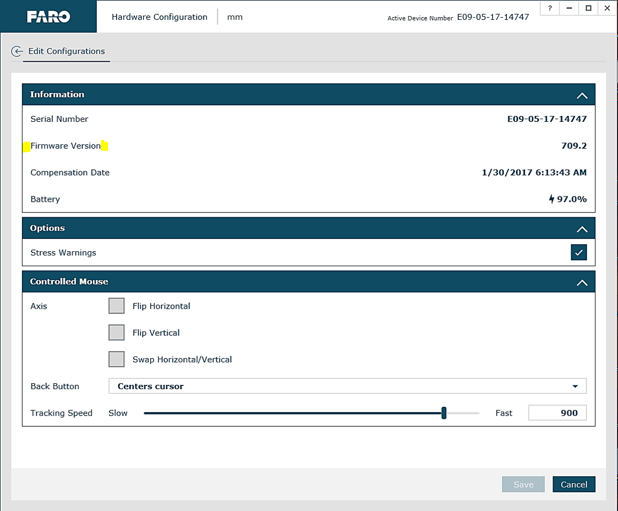Select the Edit Configurations tab
Image resolution: width=618 pixels, height=511 pixels.
[66, 51]
